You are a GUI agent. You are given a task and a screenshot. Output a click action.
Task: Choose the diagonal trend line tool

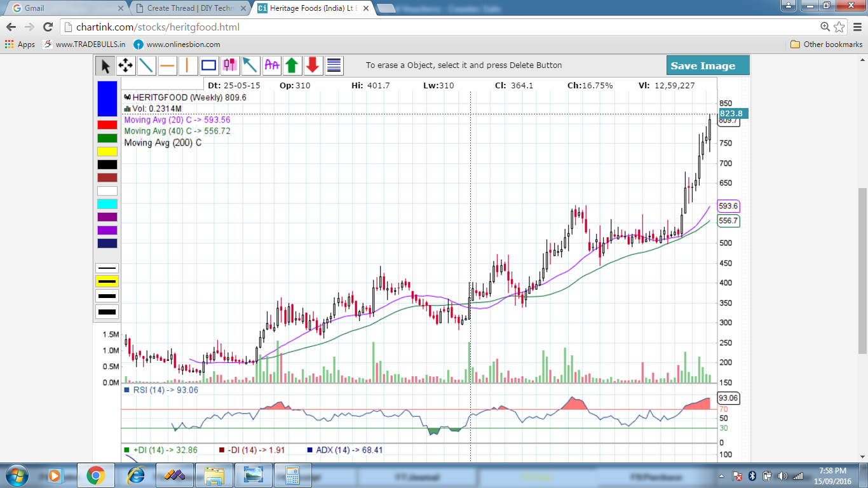coord(147,65)
